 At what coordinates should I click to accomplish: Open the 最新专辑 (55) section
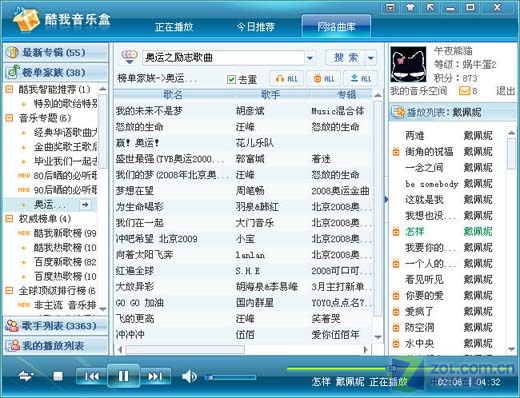click(x=55, y=52)
